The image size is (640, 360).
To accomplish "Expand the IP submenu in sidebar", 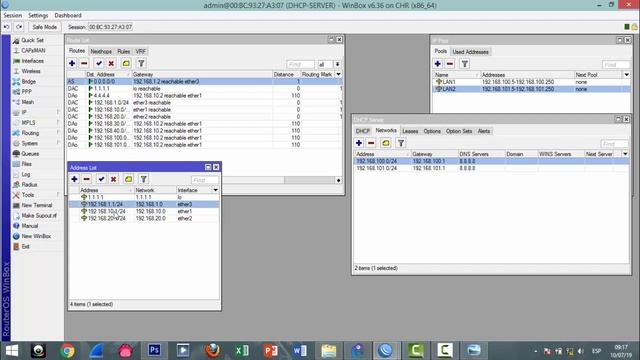I will (x=24, y=112).
